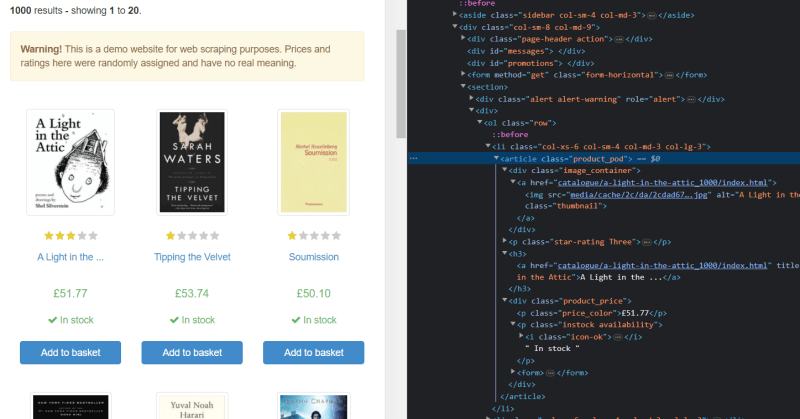
Task: Select the div id messages node
Action: [x=526, y=51]
